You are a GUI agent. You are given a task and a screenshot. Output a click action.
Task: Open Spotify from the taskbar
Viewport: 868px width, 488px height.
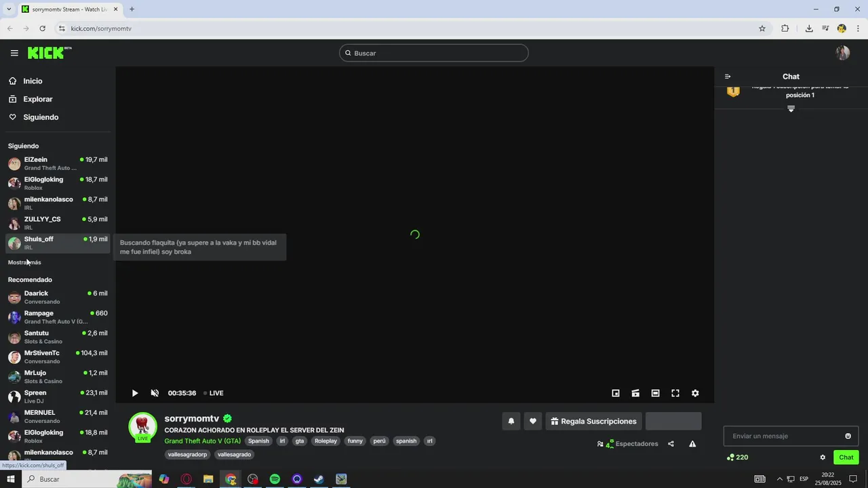tap(275, 479)
